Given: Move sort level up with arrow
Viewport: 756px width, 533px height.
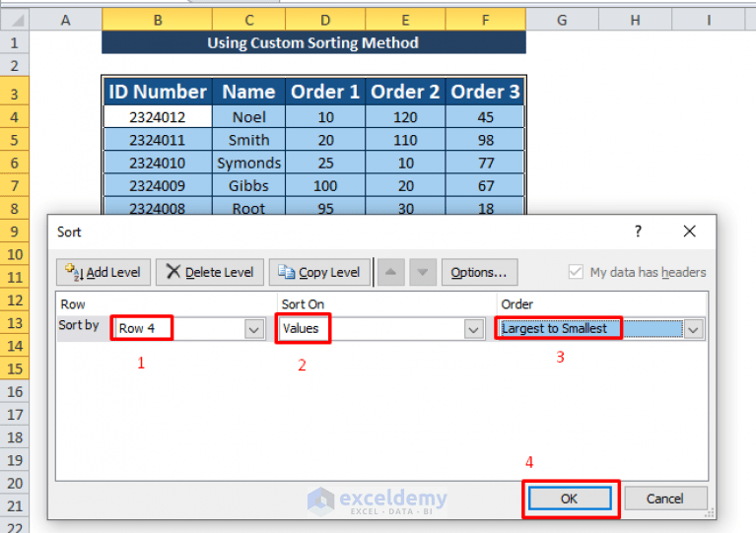Looking at the screenshot, I should click(x=391, y=272).
